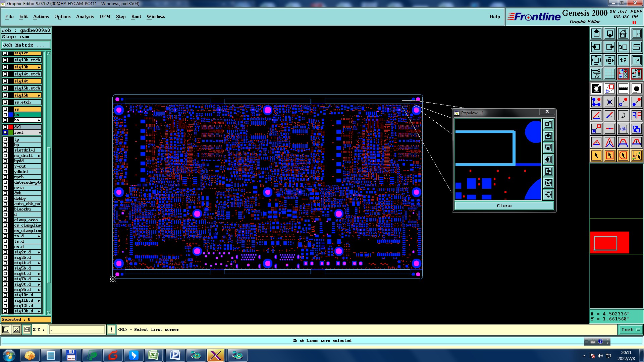Toggle the drl layer checkbox

click(5, 127)
